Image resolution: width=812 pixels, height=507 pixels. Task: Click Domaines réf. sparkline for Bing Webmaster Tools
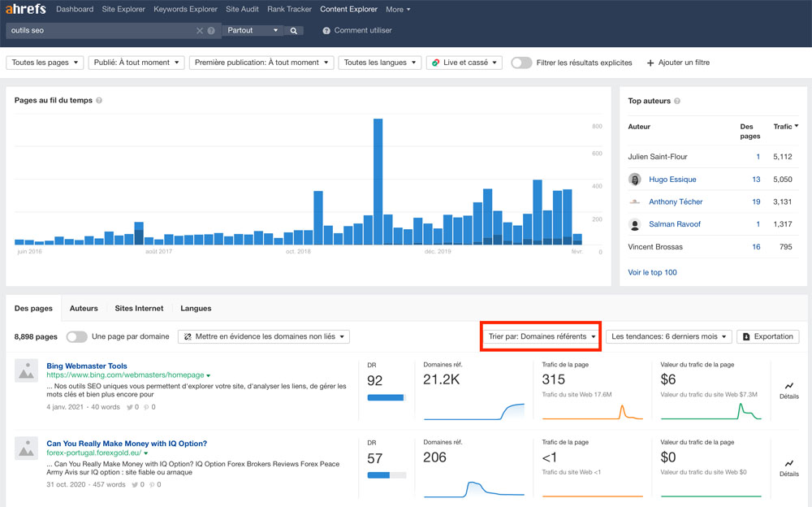pyautogui.click(x=474, y=411)
